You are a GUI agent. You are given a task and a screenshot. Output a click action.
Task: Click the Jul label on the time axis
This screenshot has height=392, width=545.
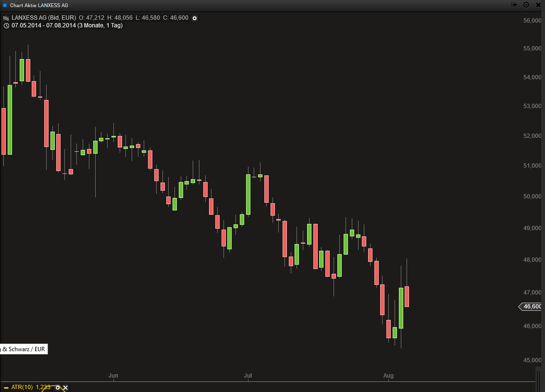tap(248, 375)
